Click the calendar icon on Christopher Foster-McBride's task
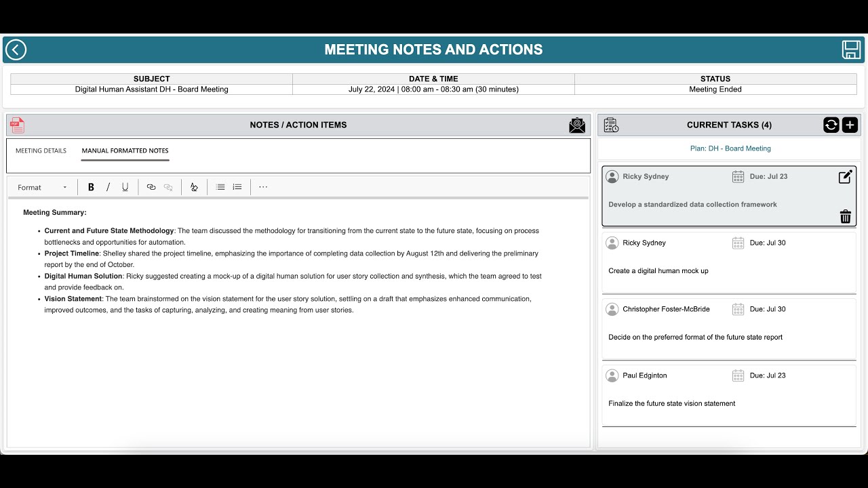The image size is (868, 488). pos(738,309)
